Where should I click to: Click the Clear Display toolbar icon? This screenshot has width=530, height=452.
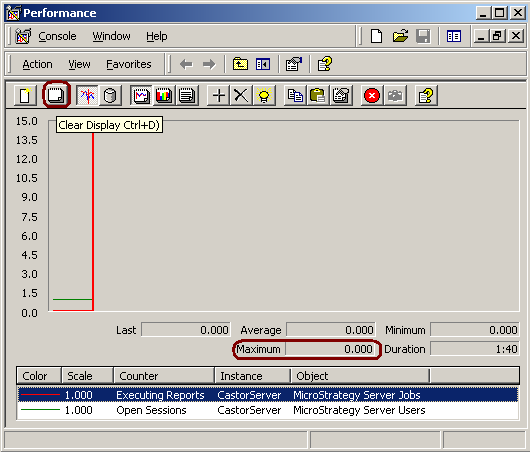tap(56, 95)
